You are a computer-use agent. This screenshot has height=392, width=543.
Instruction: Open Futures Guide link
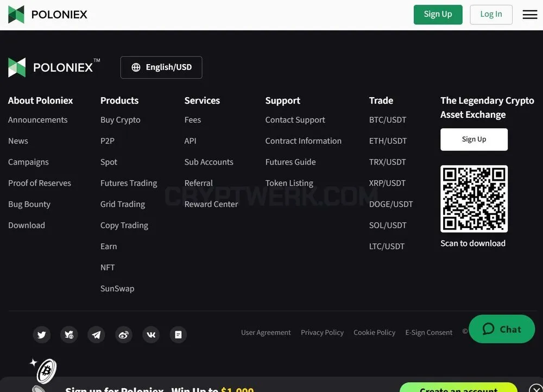coord(291,162)
